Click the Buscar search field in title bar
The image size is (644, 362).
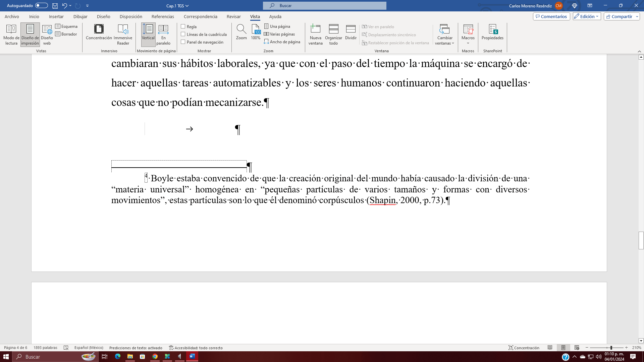tap(324, 6)
